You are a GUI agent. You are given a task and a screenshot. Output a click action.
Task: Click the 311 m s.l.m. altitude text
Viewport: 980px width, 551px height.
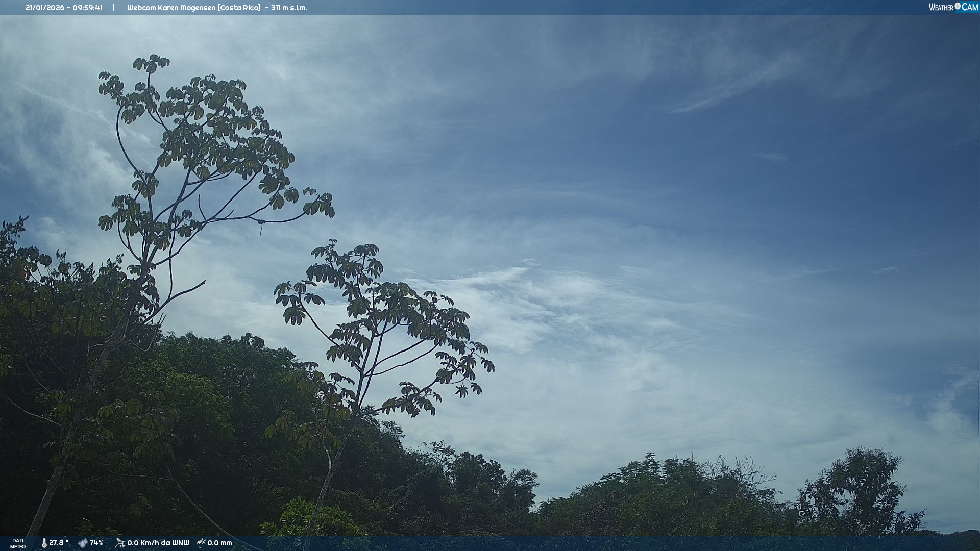click(289, 8)
